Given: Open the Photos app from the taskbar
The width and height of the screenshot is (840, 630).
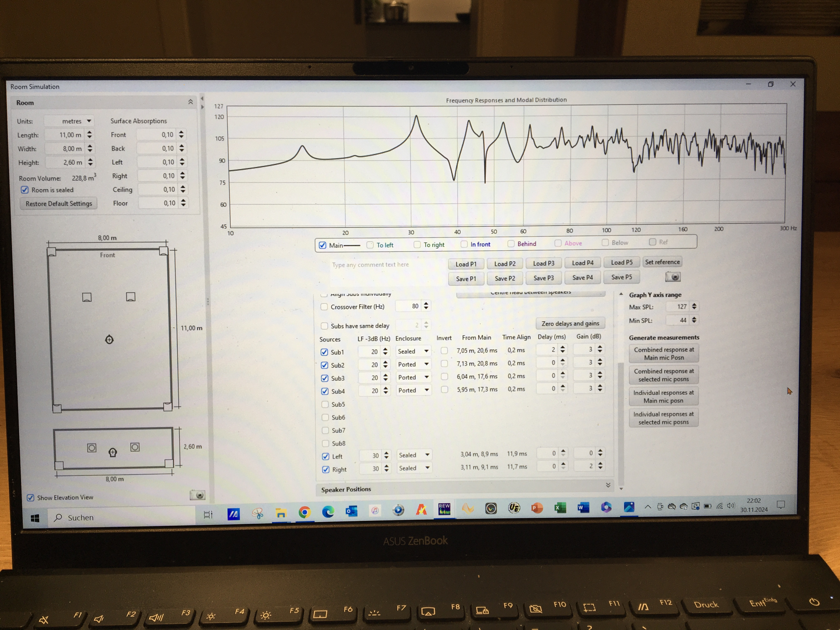Looking at the screenshot, I should click(629, 507).
